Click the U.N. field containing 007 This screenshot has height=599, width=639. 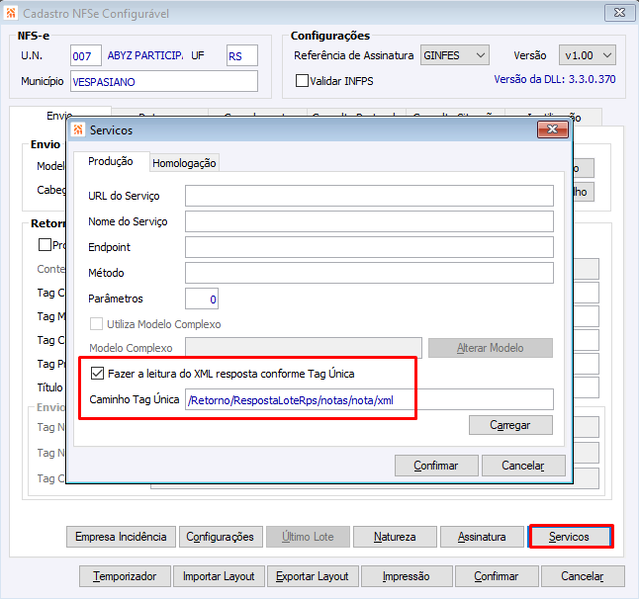(x=86, y=55)
